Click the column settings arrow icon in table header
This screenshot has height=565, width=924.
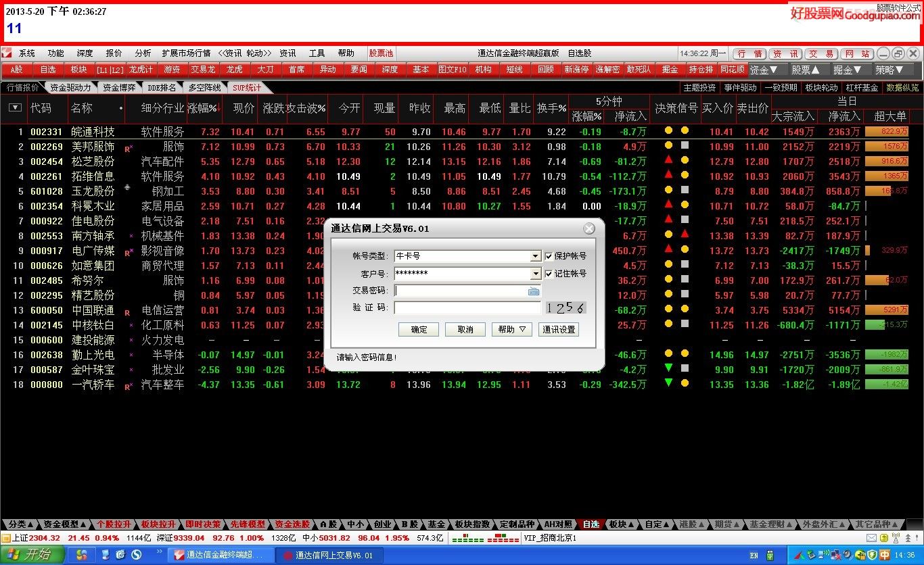(15, 108)
